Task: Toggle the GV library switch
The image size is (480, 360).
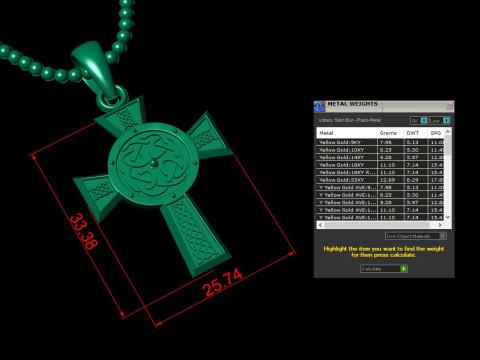Action: coord(419,120)
